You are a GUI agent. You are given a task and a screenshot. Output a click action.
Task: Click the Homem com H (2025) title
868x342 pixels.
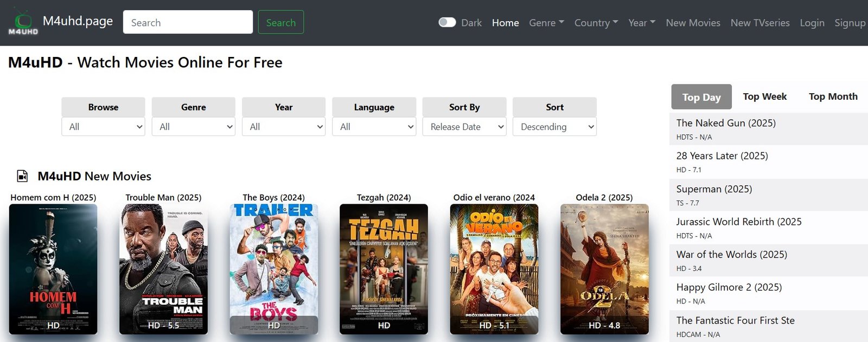(53, 197)
